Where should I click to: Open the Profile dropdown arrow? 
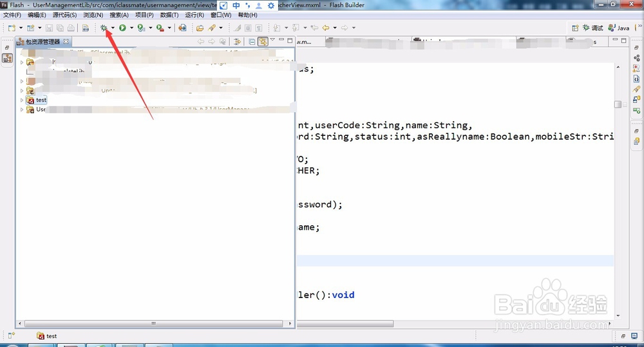[x=150, y=28]
